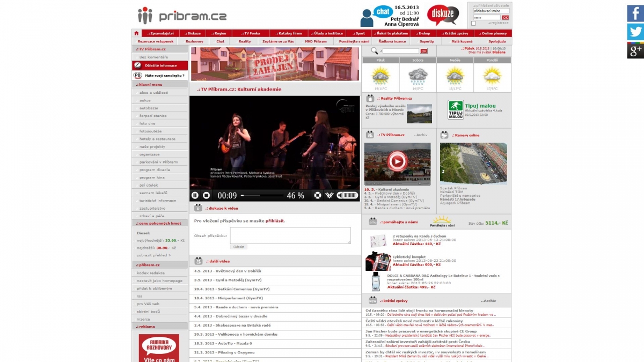644x362 pixels.
Task: Open the Online přenosy menu
Action: pyautogui.click(x=492, y=33)
